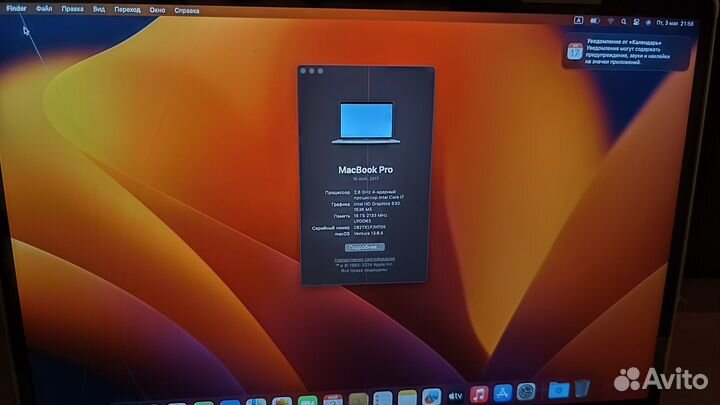Click the Графика label
The height and width of the screenshot is (405, 720).
pos(340,204)
